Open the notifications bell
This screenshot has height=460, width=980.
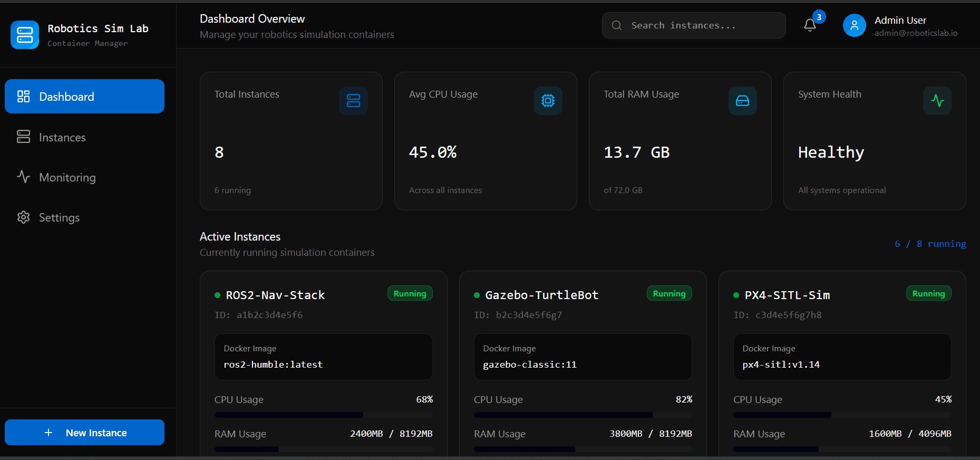[810, 25]
